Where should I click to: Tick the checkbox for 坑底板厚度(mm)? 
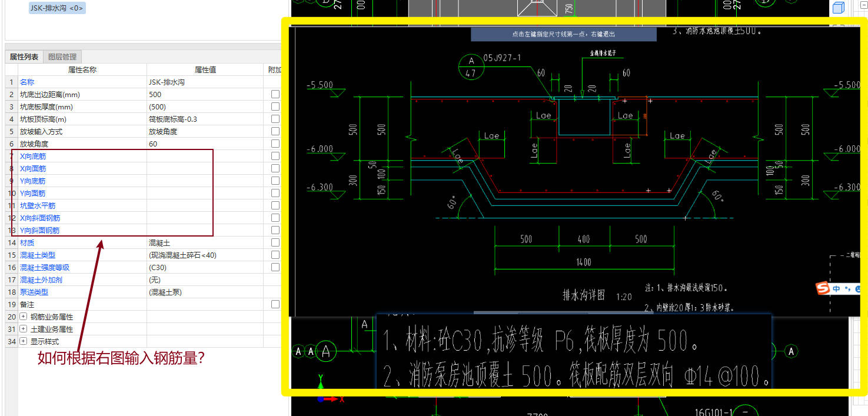[x=275, y=107]
